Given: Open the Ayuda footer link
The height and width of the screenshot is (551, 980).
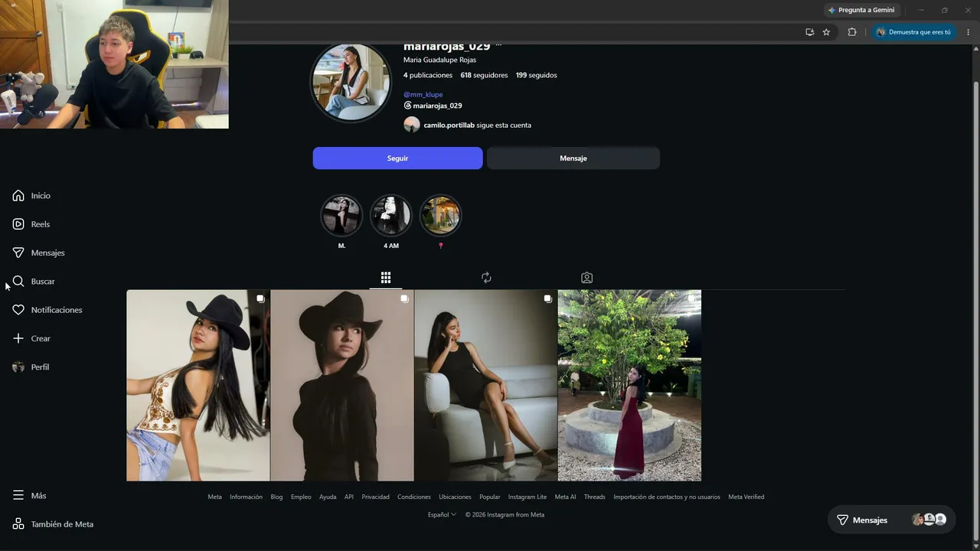Looking at the screenshot, I should pyautogui.click(x=328, y=497).
